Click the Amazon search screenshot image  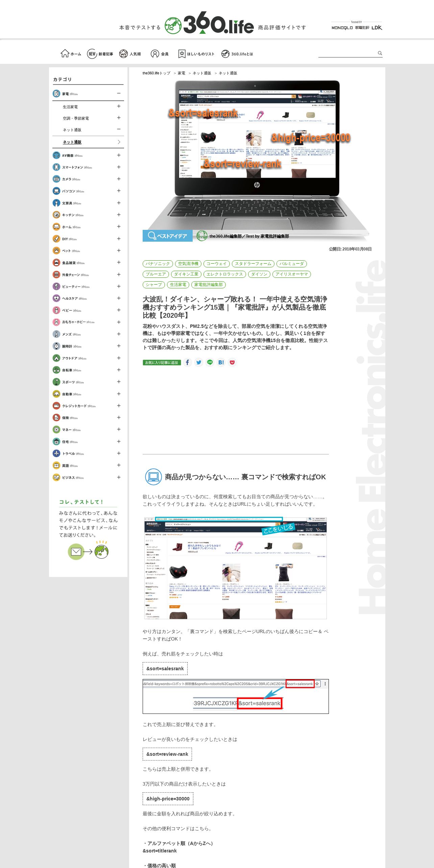pyautogui.click(x=235, y=568)
